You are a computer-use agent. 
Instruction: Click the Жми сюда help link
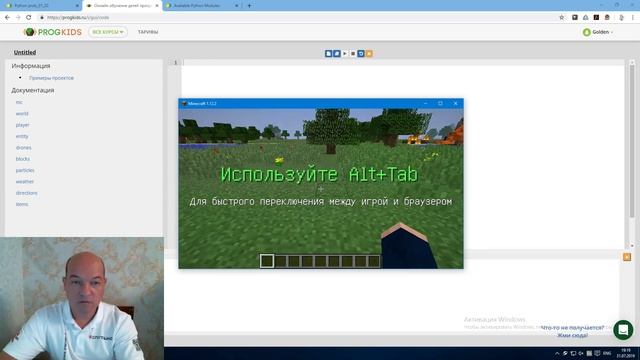click(x=572, y=335)
